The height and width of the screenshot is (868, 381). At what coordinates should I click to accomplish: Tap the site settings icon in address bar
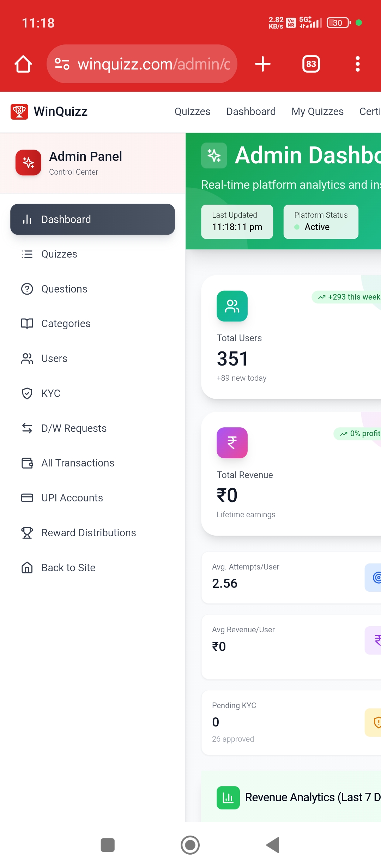62,64
